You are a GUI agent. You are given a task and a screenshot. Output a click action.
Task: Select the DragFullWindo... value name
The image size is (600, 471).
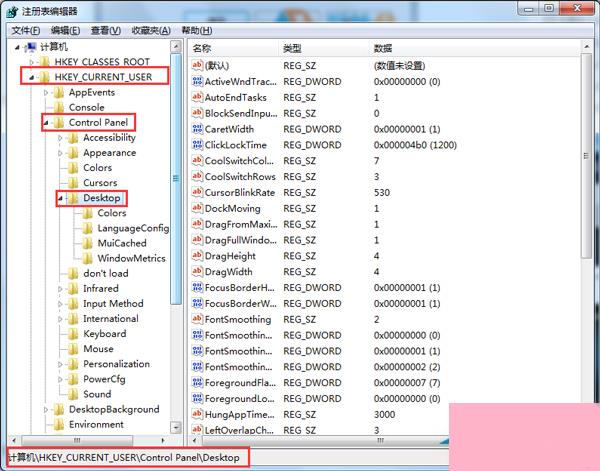click(241, 240)
